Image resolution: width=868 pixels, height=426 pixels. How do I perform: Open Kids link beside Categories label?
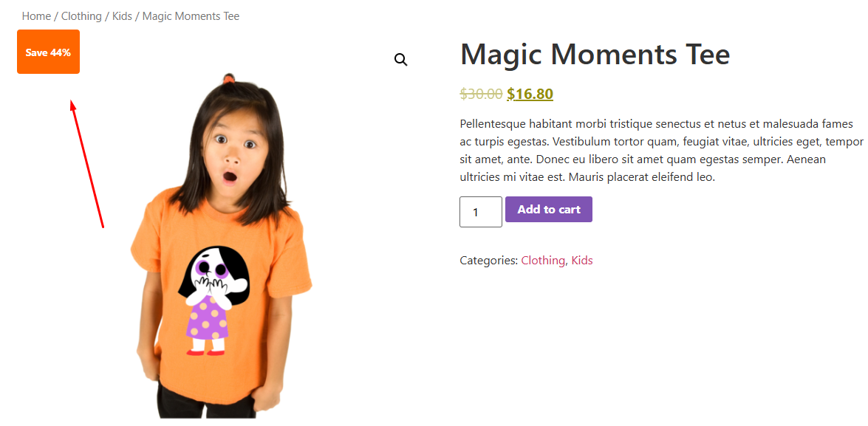pyautogui.click(x=582, y=260)
